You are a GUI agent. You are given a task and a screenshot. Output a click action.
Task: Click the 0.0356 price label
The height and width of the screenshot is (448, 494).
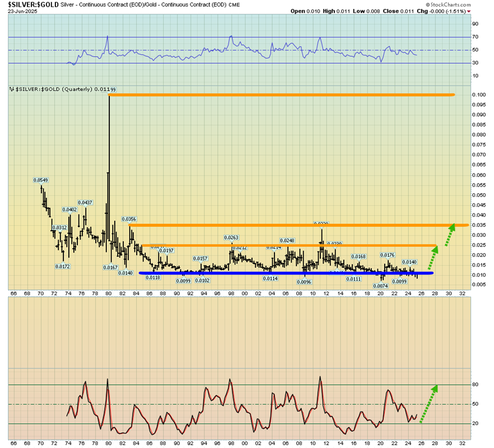click(x=129, y=219)
